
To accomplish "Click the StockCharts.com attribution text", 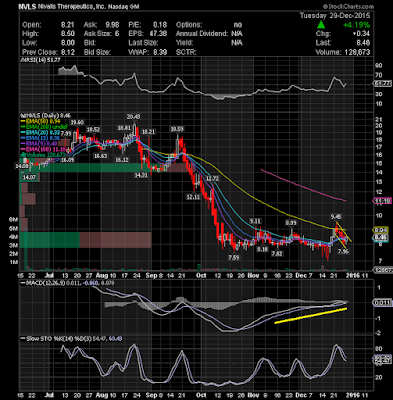I will click(x=348, y=6).
